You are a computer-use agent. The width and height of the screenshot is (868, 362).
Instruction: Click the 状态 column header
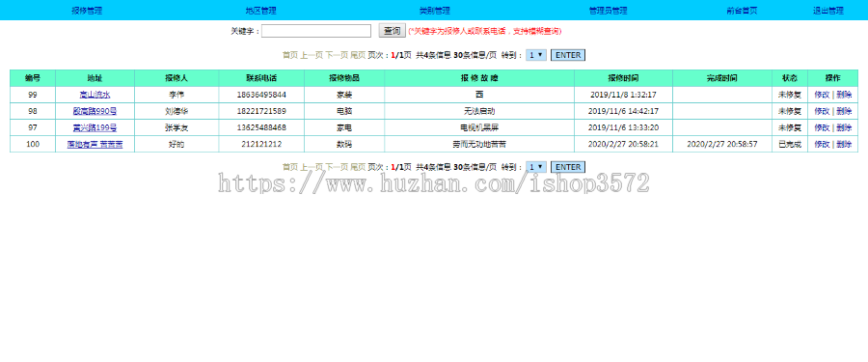point(789,78)
